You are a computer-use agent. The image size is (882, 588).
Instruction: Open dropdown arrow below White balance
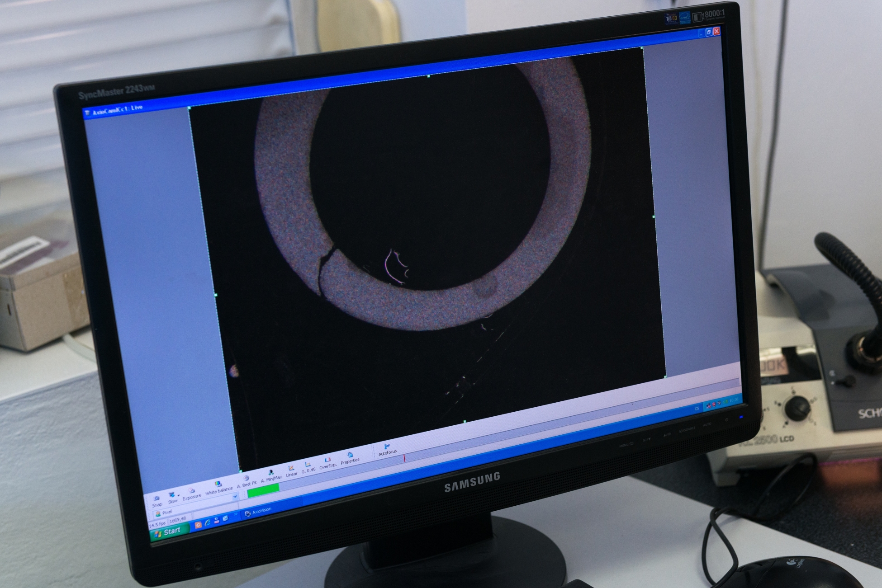click(235, 497)
